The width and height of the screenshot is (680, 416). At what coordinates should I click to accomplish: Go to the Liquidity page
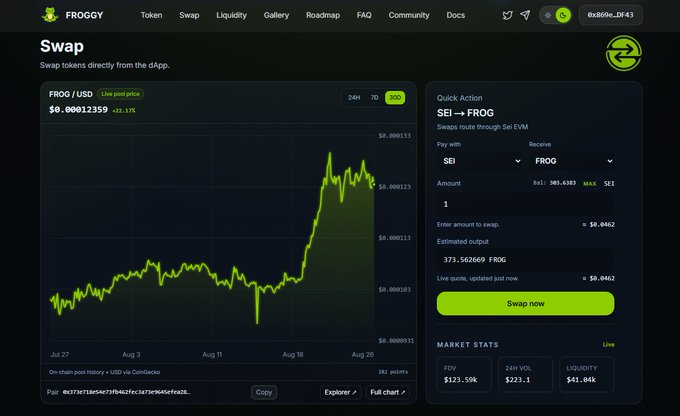pos(232,15)
